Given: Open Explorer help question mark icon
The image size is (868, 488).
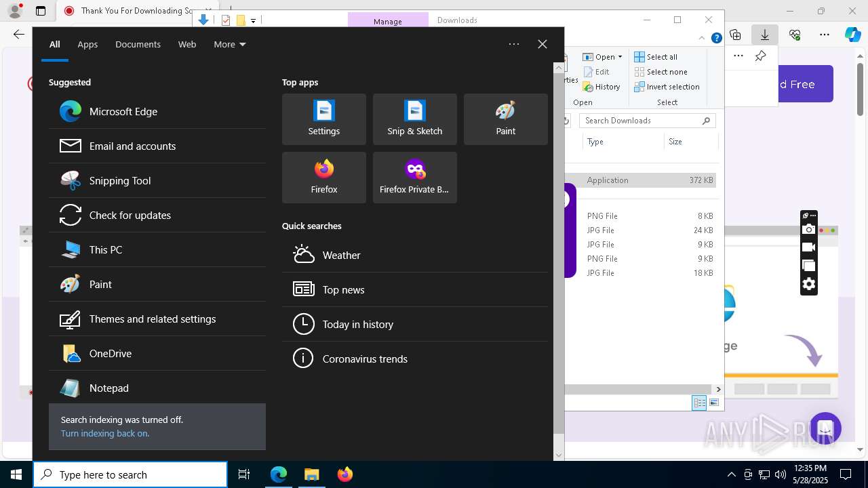Looking at the screenshot, I should pyautogui.click(x=716, y=39).
